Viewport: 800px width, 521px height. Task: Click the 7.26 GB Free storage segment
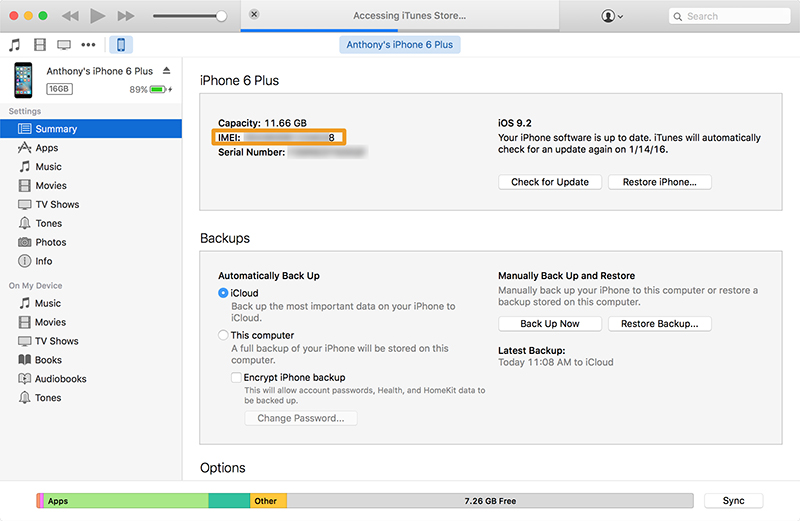490,501
